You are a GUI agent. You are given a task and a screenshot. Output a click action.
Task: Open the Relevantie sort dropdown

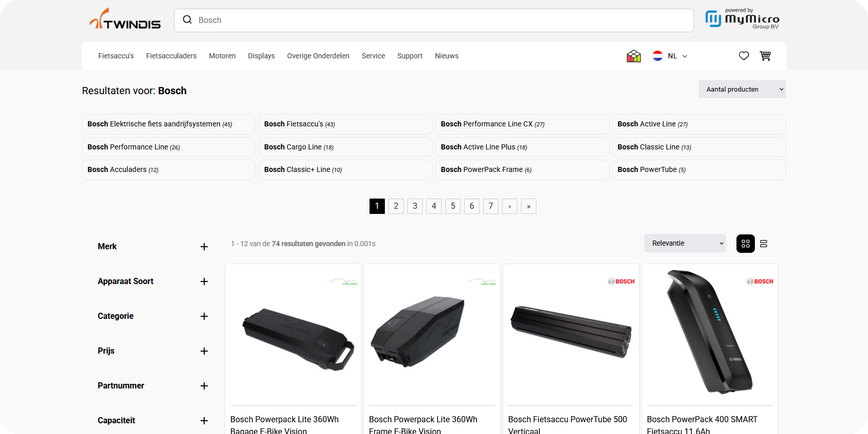[x=685, y=243]
